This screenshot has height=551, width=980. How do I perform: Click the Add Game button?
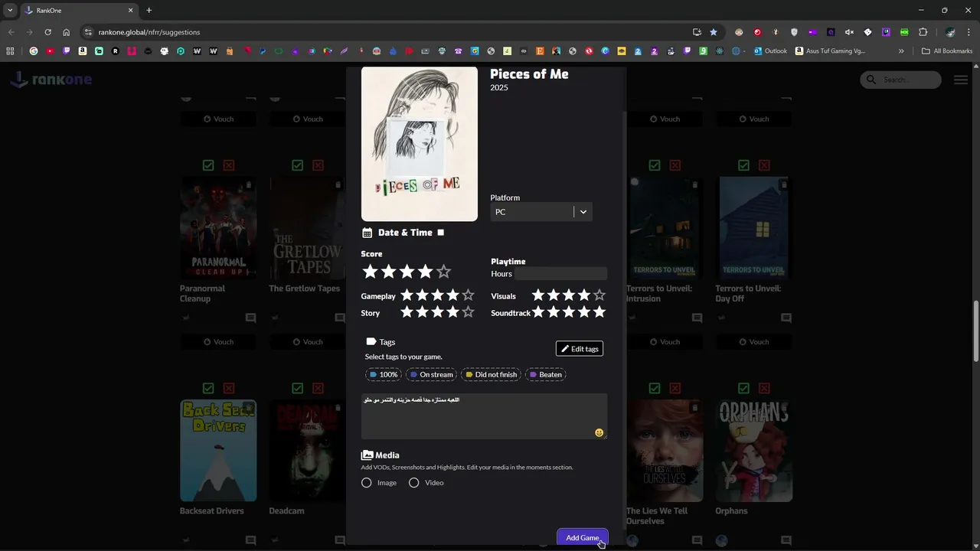(583, 537)
